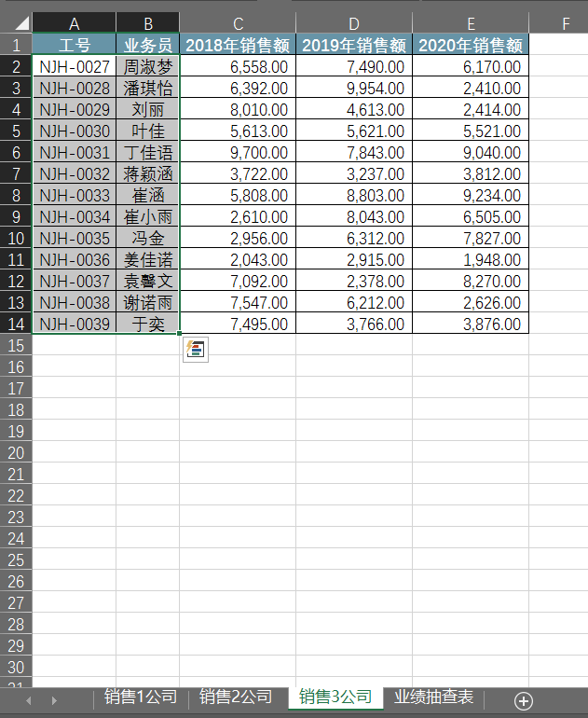The image size is (588, 718).
Task: Select the name cell 袁馨文
Action: (148, 282)
